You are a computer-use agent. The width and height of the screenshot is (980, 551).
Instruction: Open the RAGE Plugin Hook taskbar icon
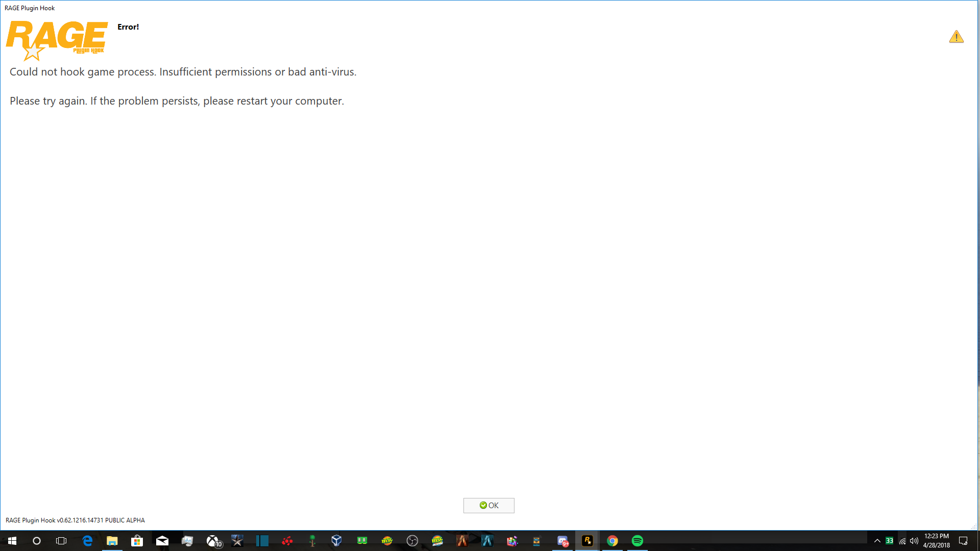[587, 541]
